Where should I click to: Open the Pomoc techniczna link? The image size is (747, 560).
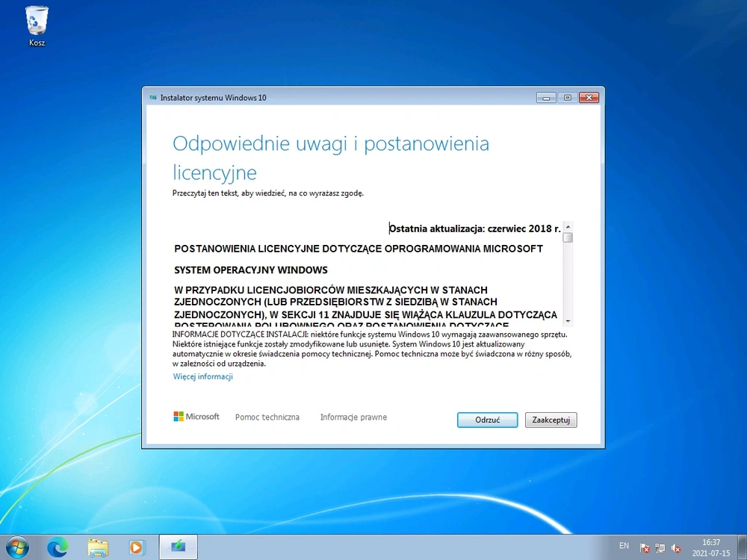coord(267,417)
